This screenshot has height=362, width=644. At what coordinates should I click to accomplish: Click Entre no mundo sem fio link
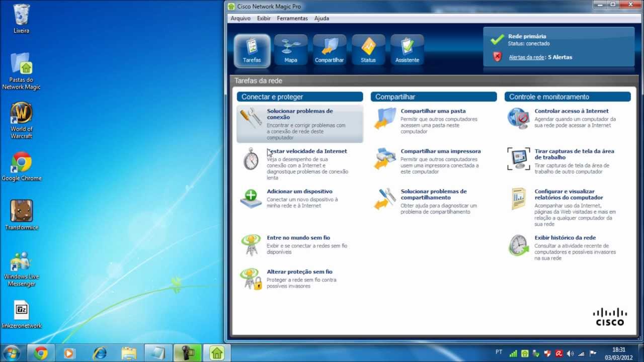pyautogui.click(x=298, y=238)
